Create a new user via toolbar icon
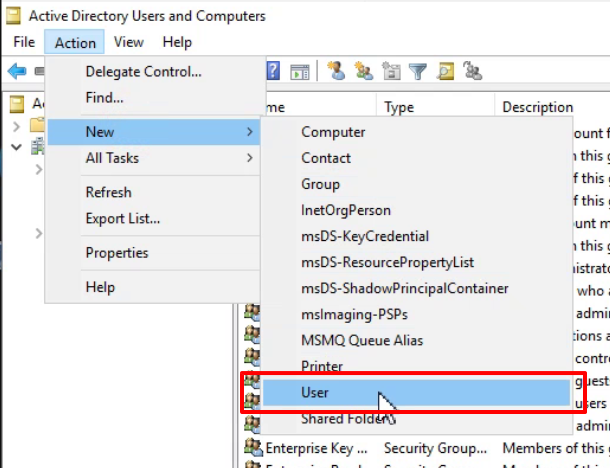Screen dimensions: 610x468 tap(336, 71)
